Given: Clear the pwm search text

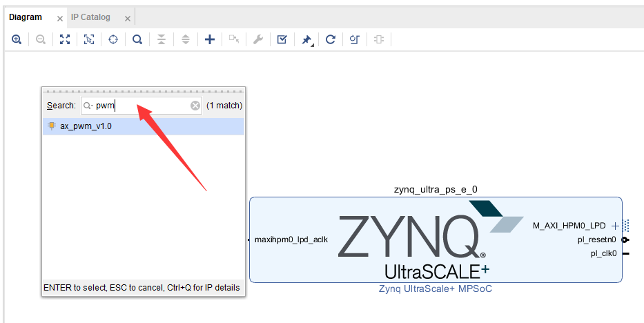Looking at the screenshot, I should (x=195, y=106).
